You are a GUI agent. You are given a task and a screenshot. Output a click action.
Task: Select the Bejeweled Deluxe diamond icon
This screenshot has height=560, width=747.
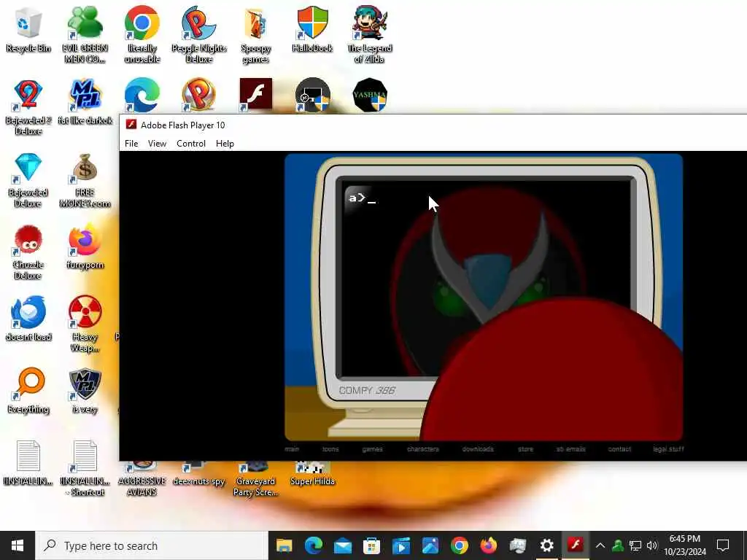[28, 180]
